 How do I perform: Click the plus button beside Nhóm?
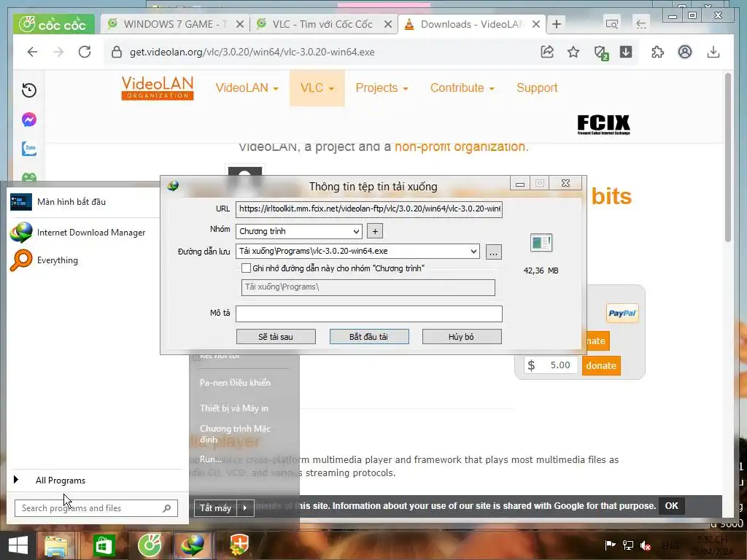375,231
